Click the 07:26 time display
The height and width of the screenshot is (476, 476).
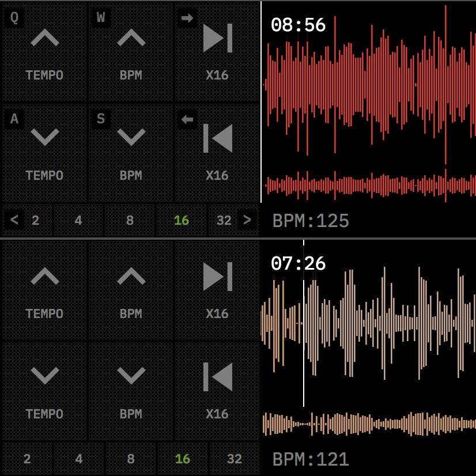(x=298, y=263)
